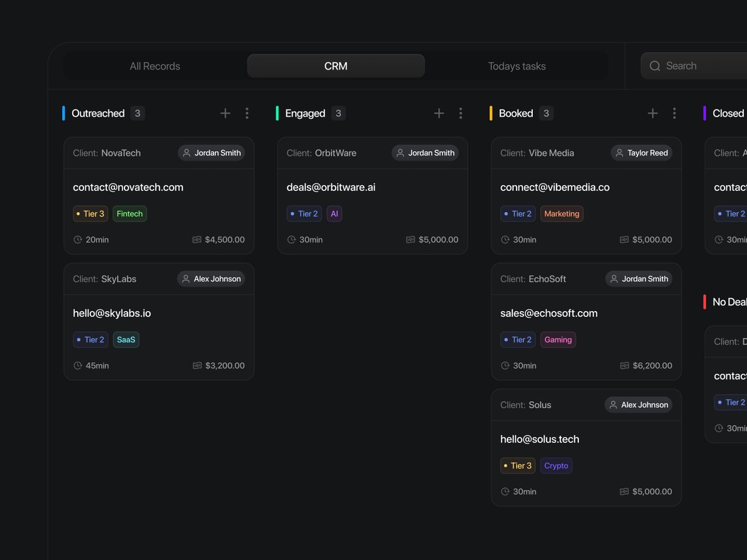Click the Tier 3 tag on NovaTech card
747x560 pixels.
[x=91, y=214]
